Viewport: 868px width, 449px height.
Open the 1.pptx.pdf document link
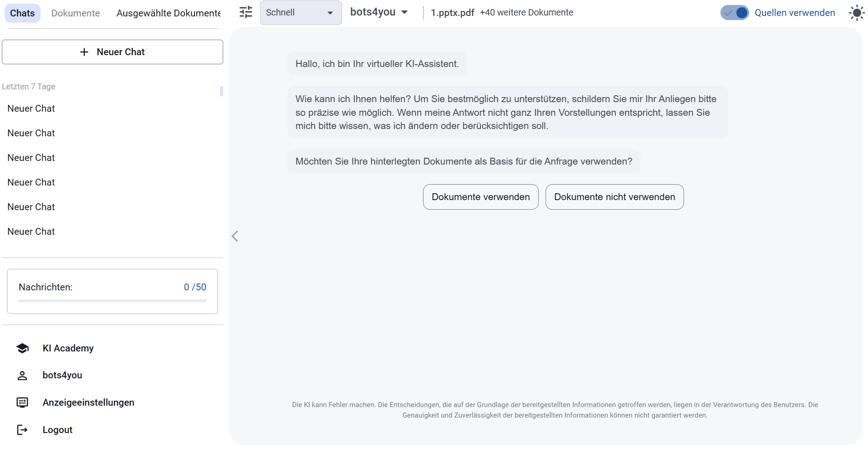coord(452,13)
